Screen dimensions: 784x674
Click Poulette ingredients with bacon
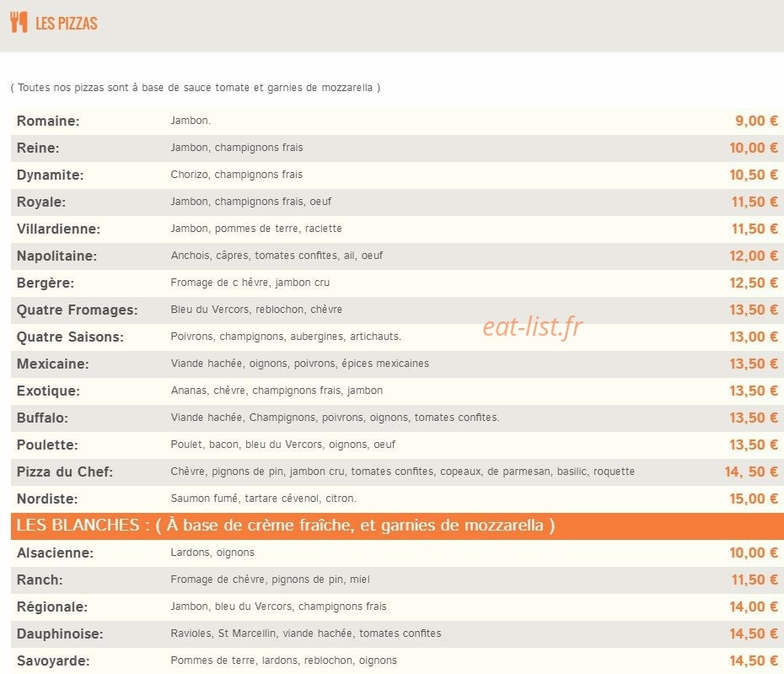[283, 445]
